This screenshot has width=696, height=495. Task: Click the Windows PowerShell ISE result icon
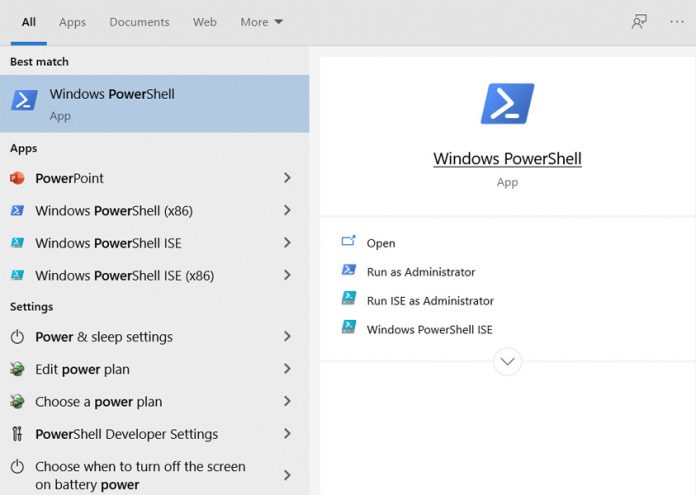point(17,243)
